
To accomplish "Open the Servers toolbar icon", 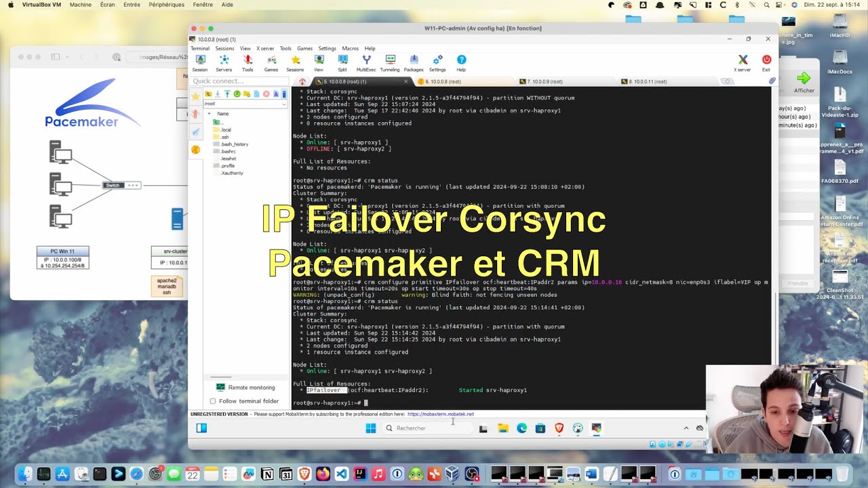I will click(x=224, y=63).
